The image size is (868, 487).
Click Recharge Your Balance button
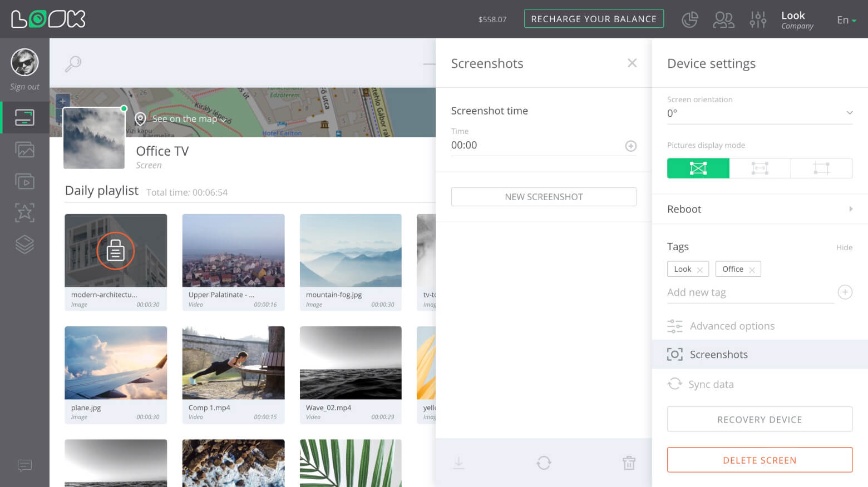(x=594, y=19)
